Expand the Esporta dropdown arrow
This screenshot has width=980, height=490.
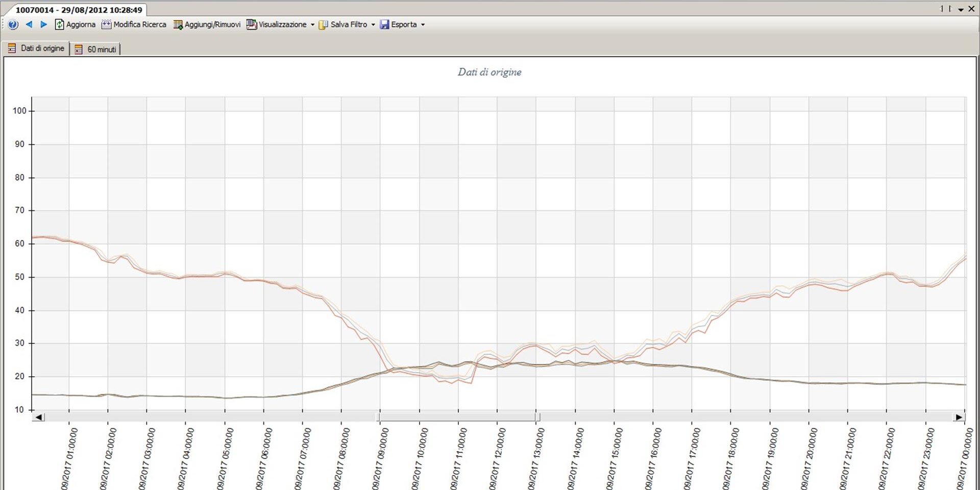coord(424,24)
